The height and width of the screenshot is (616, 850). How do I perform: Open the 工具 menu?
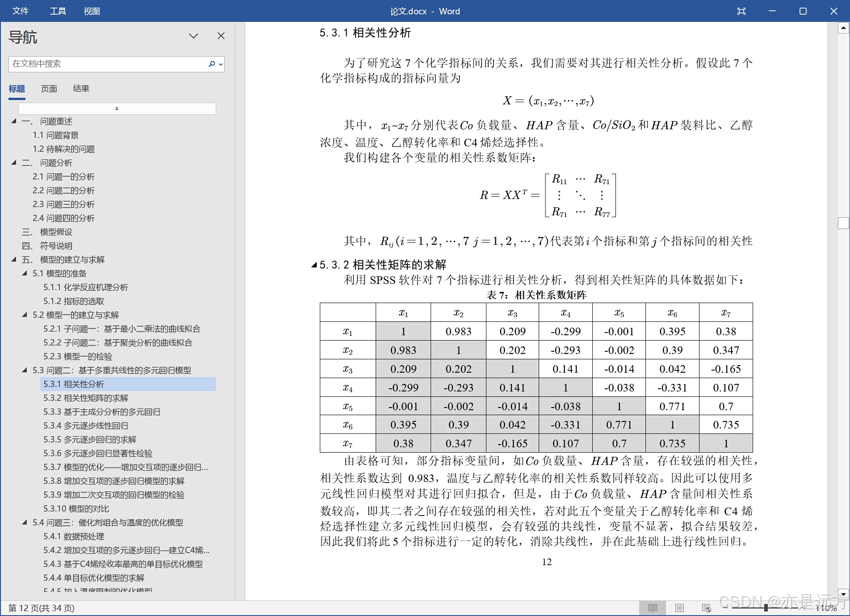[x=58, y=11]
